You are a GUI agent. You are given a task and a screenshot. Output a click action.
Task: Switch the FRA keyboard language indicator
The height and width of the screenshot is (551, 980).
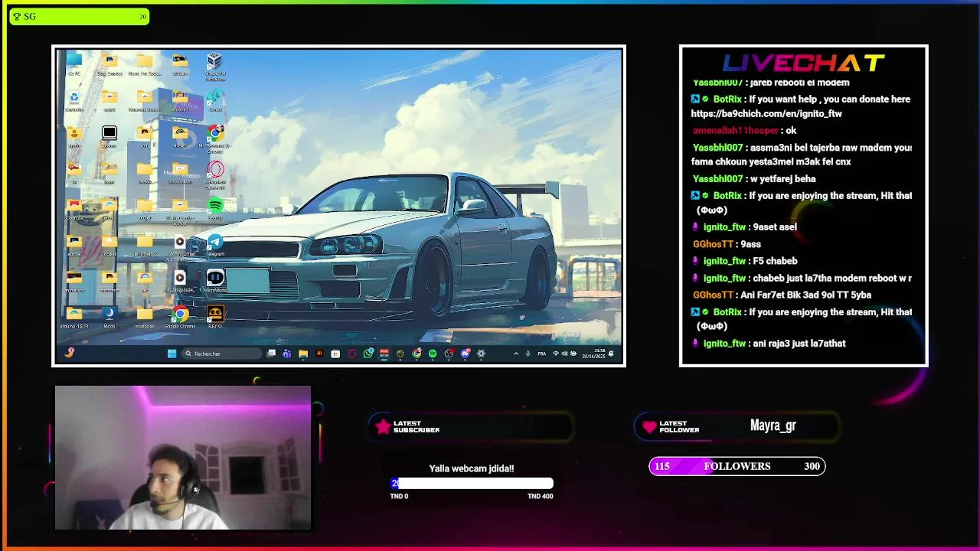tap(542, 354)
